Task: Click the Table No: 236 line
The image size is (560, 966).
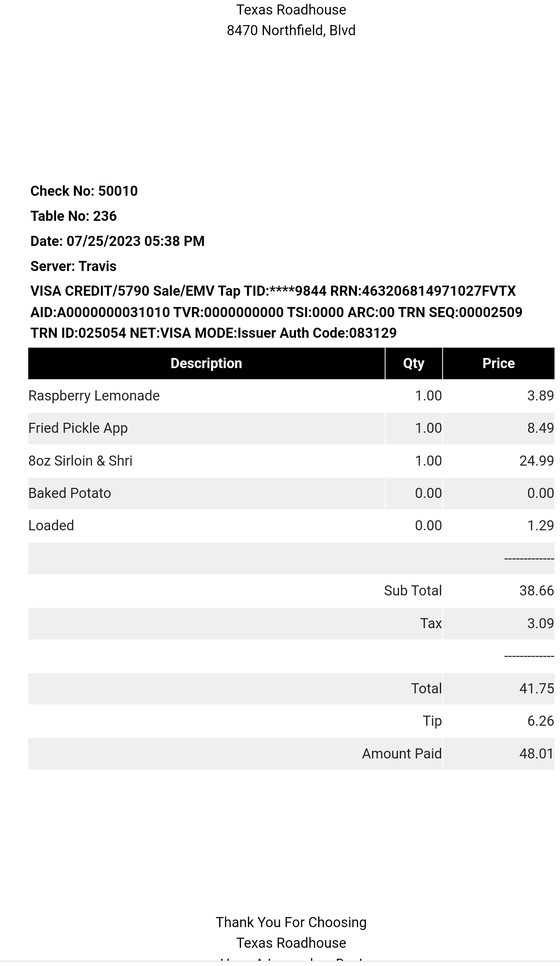Action: 74,216
